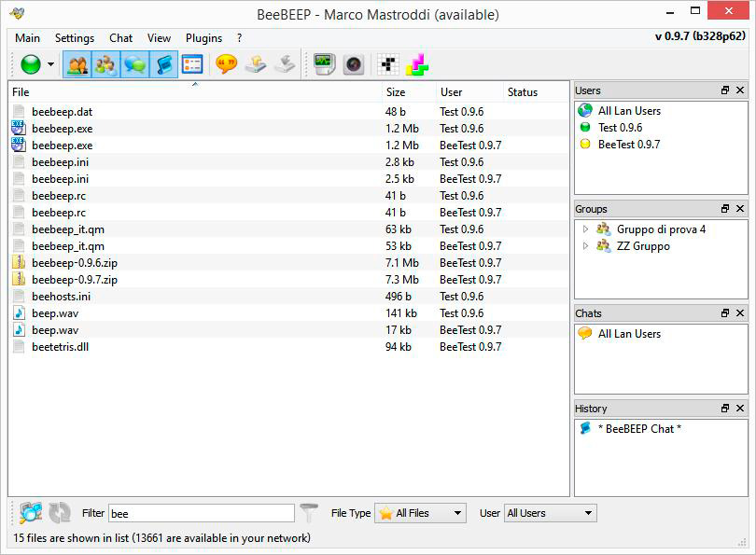Expand the ZZ Gruppo group
The height and width of the screenshot is (555, 756).
click(x=585, y=246)
